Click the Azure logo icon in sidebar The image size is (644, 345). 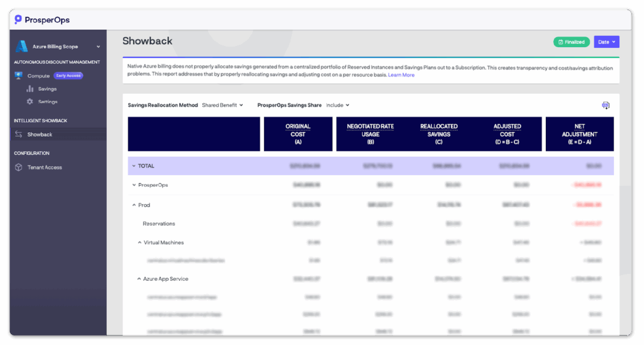(x=22, y=47)
